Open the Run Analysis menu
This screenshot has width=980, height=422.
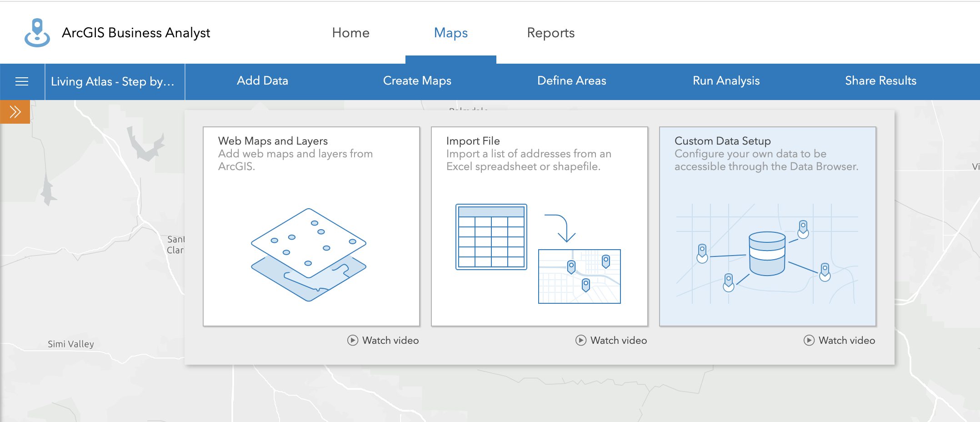point(726,81)
